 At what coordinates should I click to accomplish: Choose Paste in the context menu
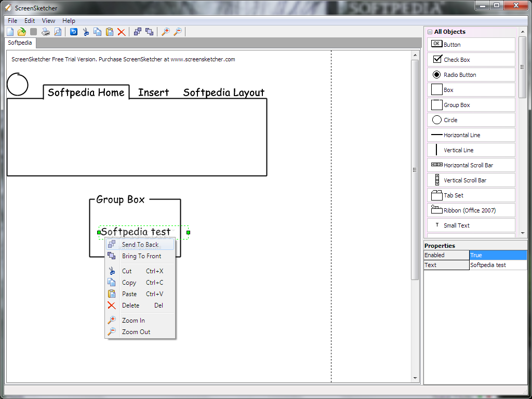click(x=140, y=294)
